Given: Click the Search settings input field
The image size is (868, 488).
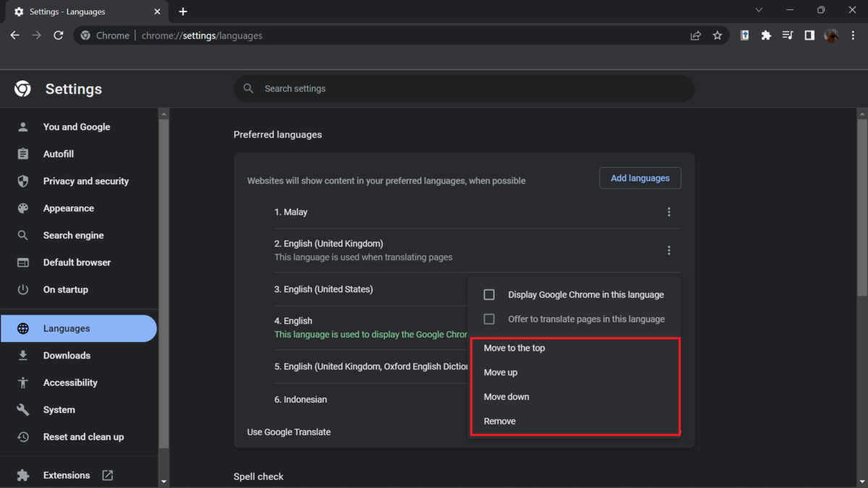Looking at the screenshot, I should pyautogui.click(x=463, y=88).
